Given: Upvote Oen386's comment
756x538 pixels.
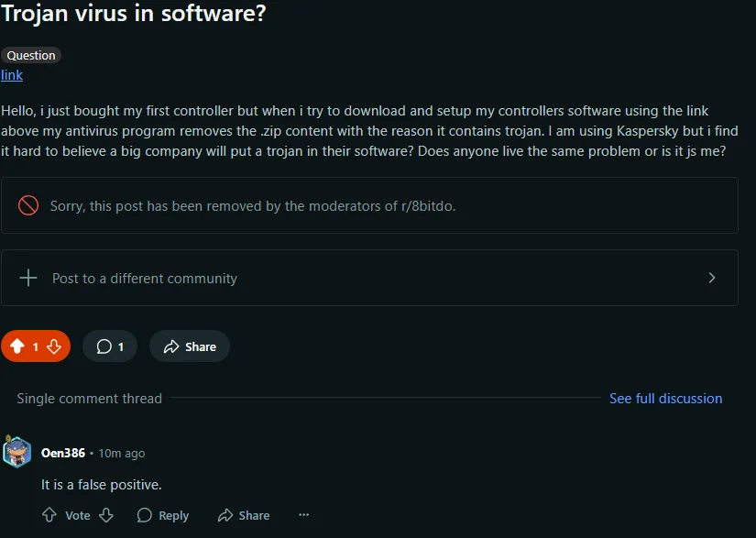Looking at the screenshot, I should coord(49,515).
